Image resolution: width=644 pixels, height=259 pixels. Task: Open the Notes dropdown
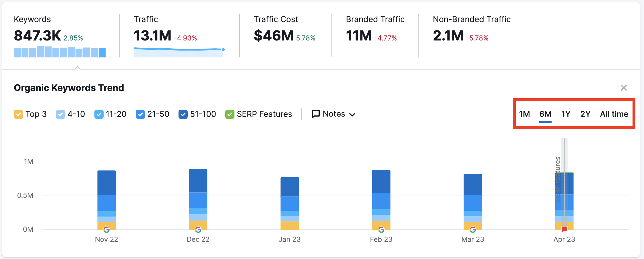tap(353, 114)
